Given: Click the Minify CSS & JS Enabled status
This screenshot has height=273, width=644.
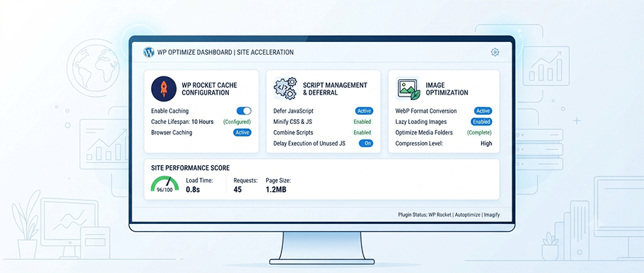Looking at the screenshot, I should [x=363, y=122].
